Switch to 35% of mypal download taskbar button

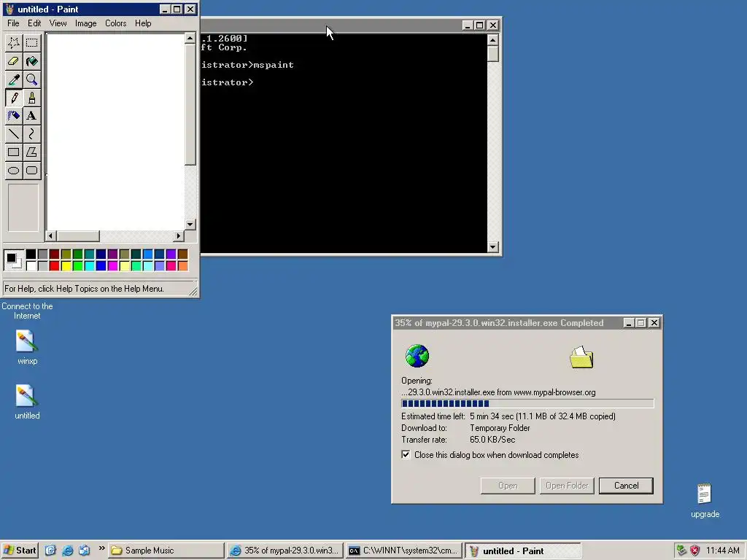pyautogui.click(x=285, y=551)
